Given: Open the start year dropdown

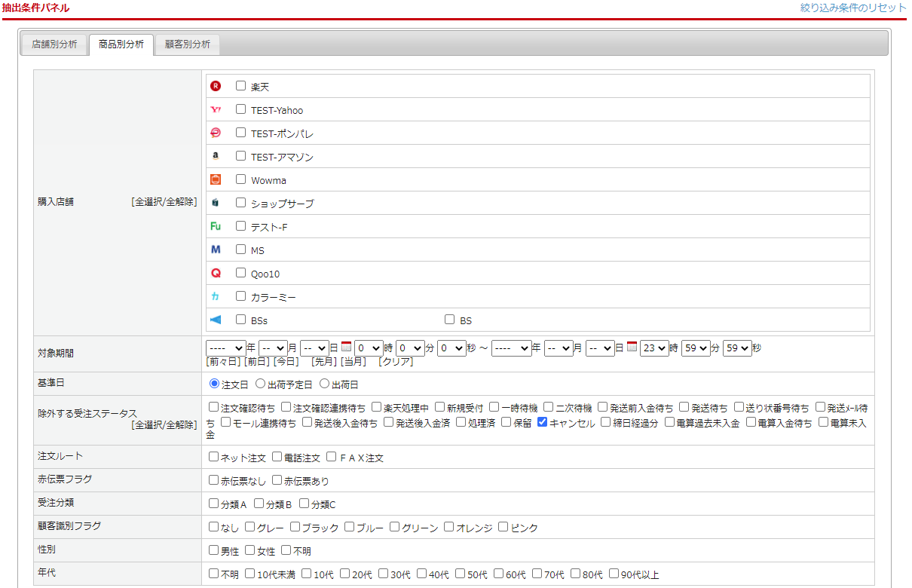Looking at the screenshot, I should click(225, 348).
